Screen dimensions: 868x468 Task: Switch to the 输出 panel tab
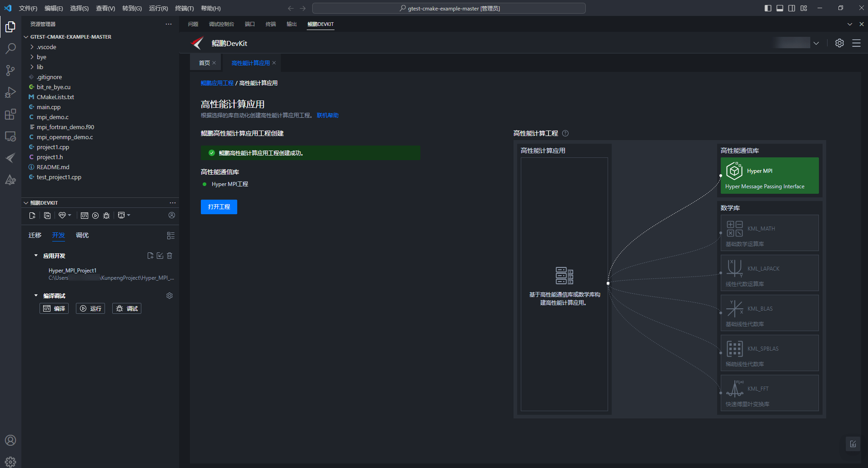(x=292, y=24)
